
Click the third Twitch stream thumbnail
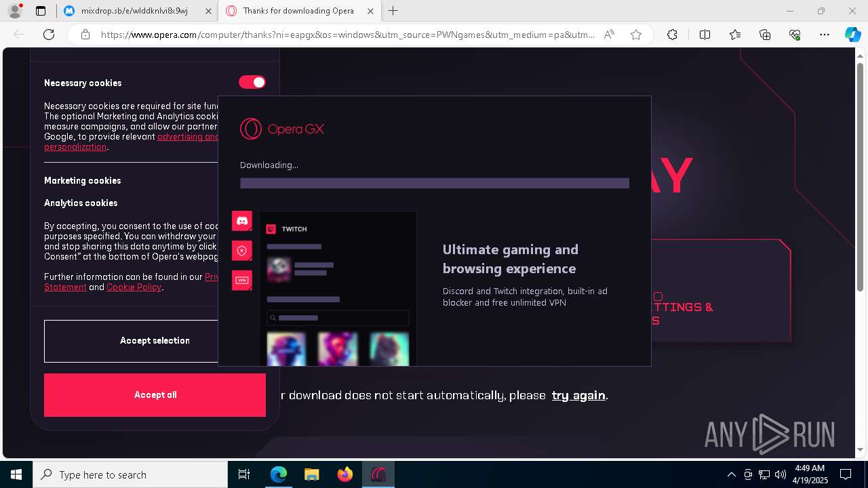click(389, 348)
